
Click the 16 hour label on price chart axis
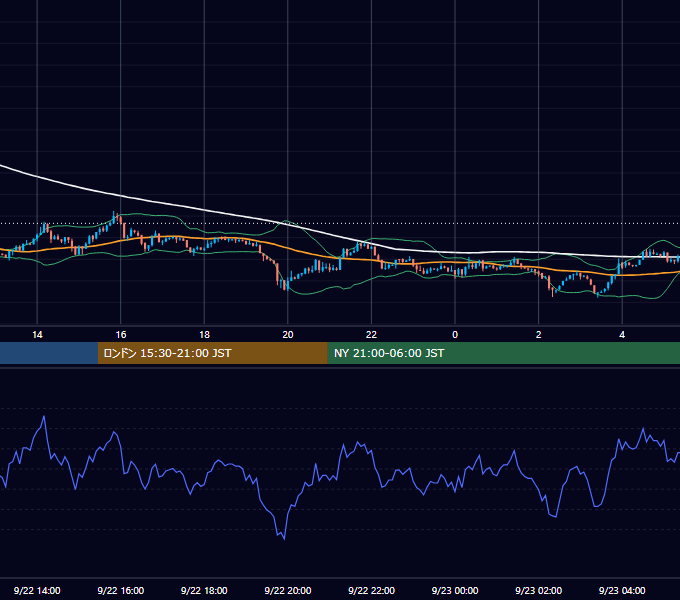(x=121, y=335)
